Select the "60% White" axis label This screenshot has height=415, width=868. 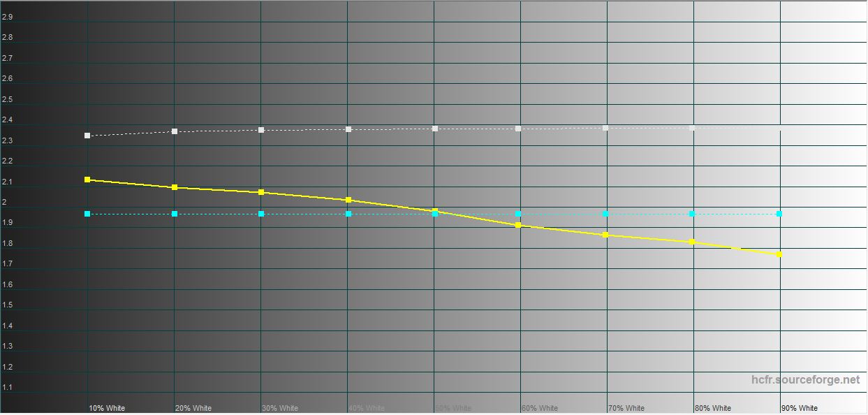click(x=540, y=408)
